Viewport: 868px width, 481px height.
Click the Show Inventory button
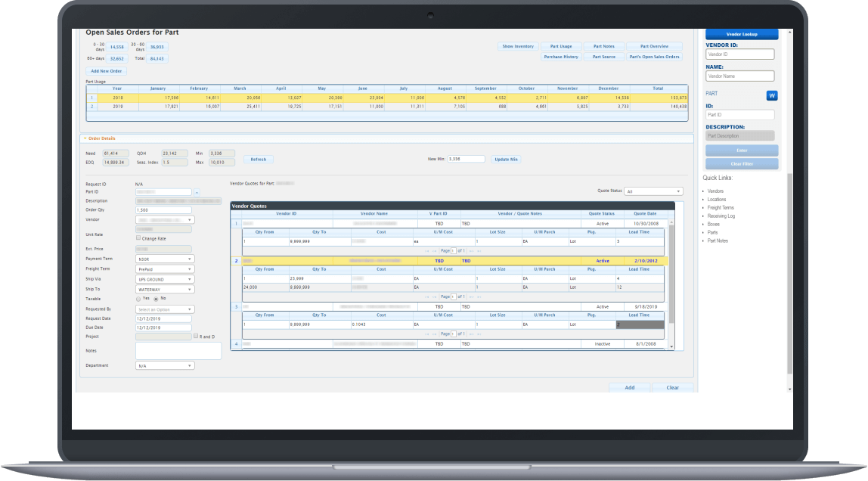[x=517, y=45]
